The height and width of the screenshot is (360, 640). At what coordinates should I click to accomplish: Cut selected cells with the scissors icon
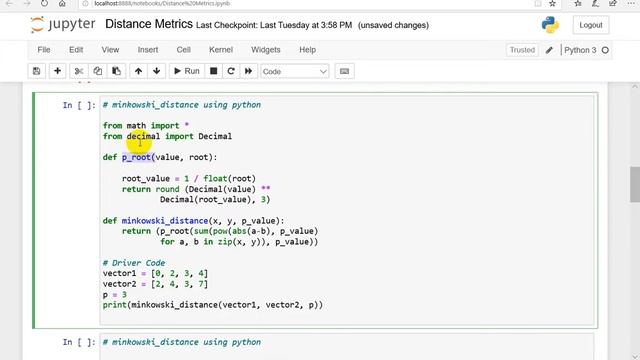click(79, 71)
